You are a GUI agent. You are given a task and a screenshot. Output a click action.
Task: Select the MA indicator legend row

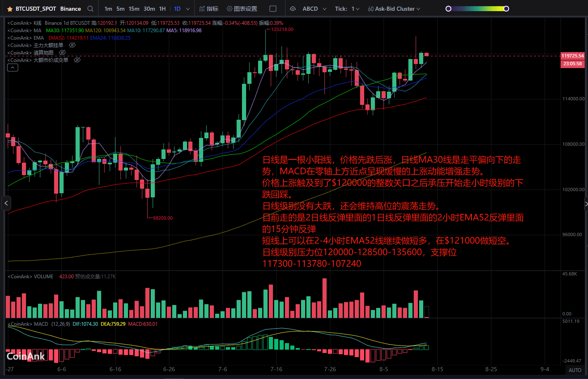pyautogui.click(x=104, y=30)
